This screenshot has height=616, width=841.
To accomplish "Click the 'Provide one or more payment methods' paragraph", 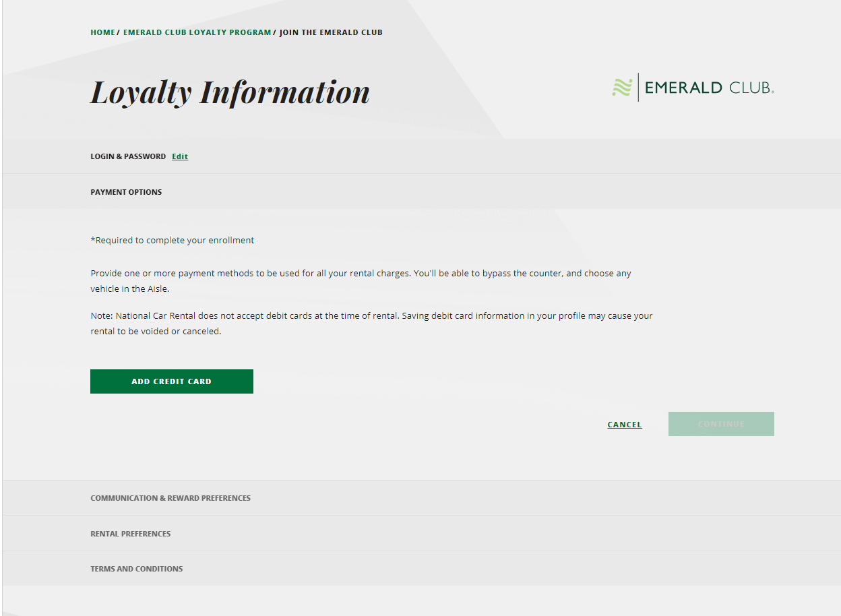I will (x=361, y=281).
